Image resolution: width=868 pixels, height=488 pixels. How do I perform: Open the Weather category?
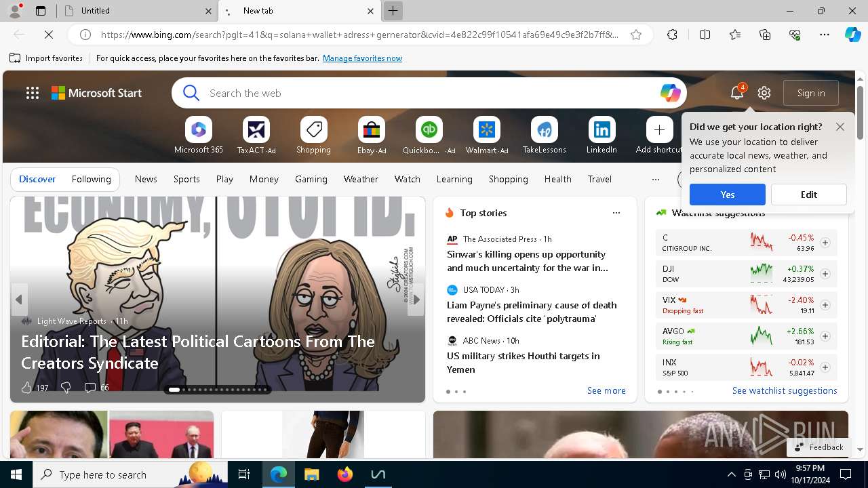coord(361,179)
